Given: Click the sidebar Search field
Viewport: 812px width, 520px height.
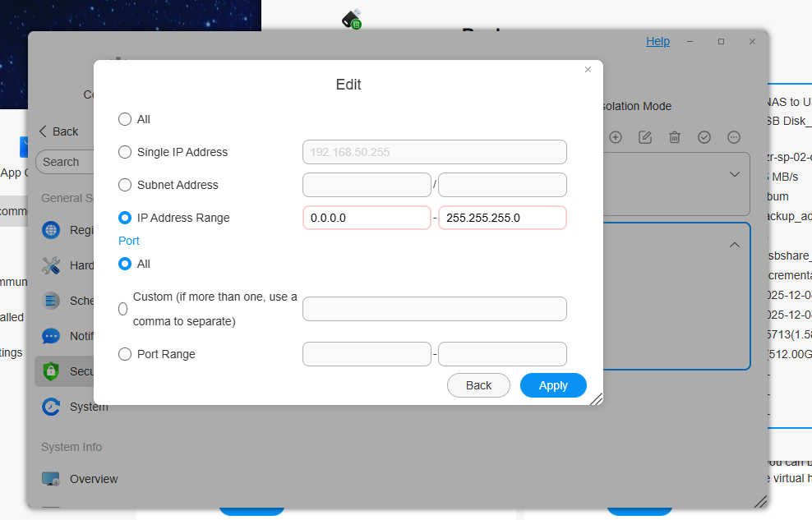Looking at the screenshot, I should 65,162.
